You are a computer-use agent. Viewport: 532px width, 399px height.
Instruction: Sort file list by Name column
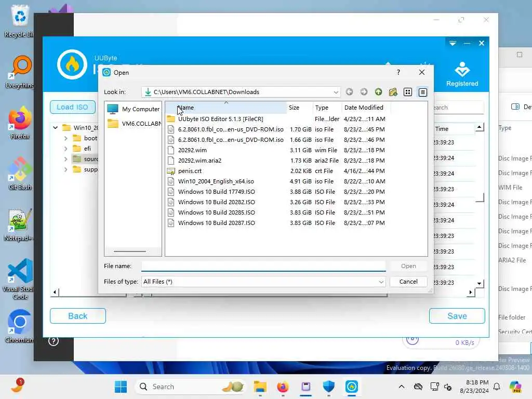coord(226,108)
